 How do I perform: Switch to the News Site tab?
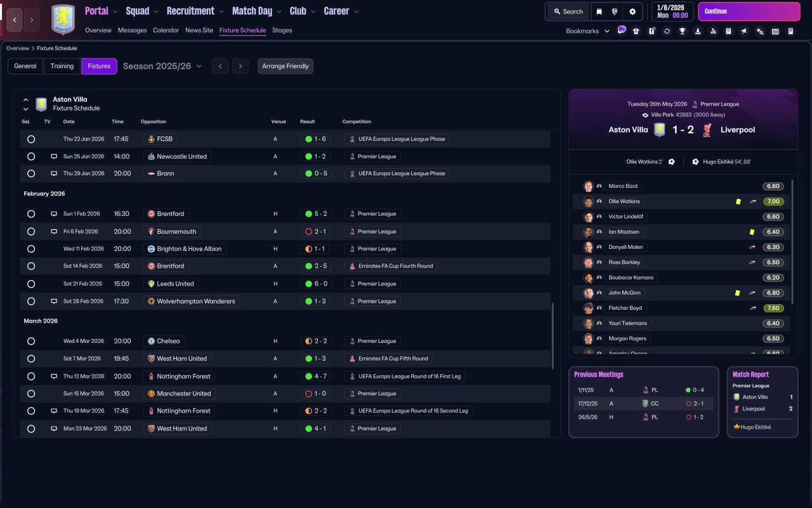tap(199, 30)
